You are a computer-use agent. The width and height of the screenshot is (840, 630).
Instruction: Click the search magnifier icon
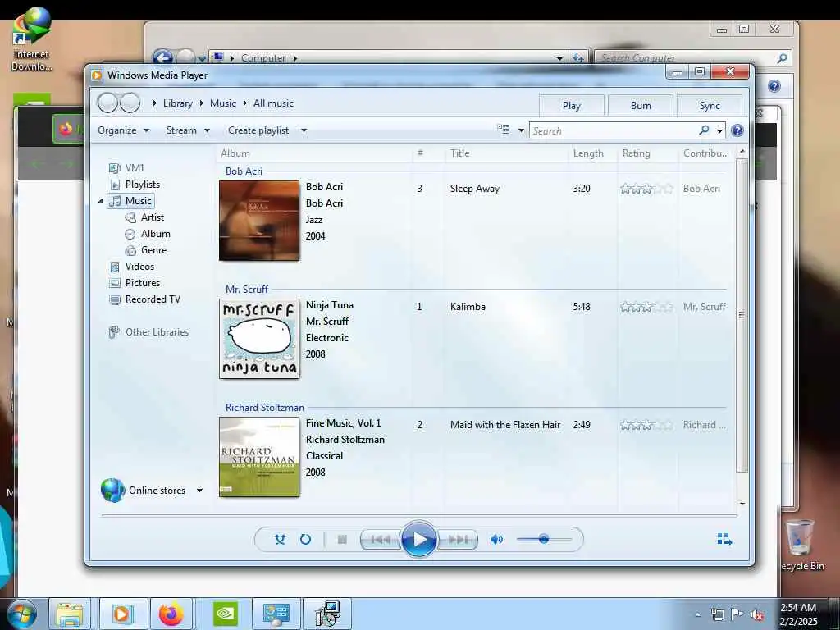(x=704, y=130)
